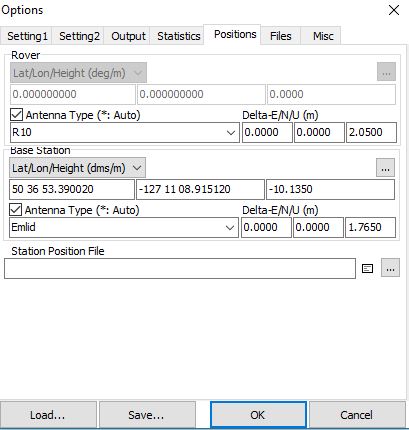Open the Files tab

[281, 36]
